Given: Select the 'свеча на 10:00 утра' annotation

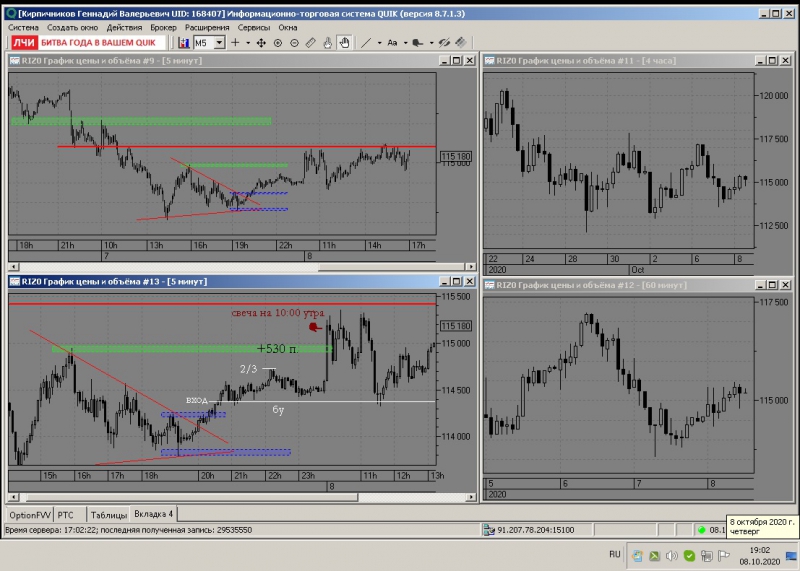Looking at the screenshot, I should pos(278,313).
